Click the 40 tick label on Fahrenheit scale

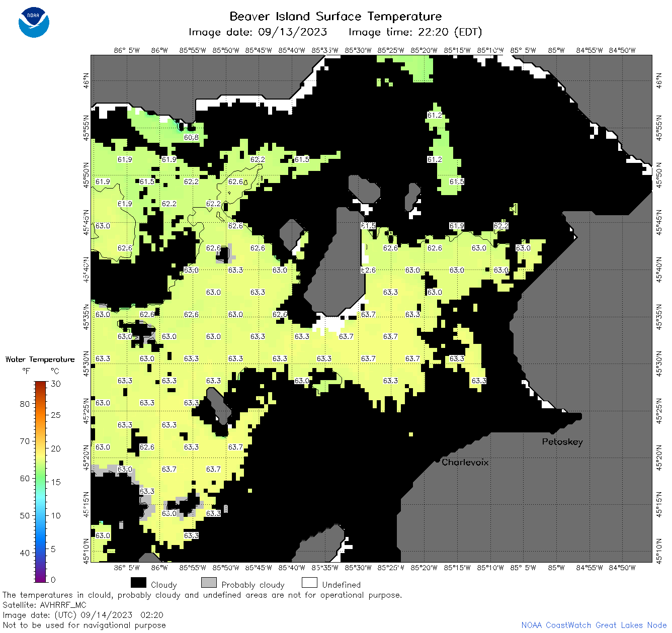coord(25,553)
